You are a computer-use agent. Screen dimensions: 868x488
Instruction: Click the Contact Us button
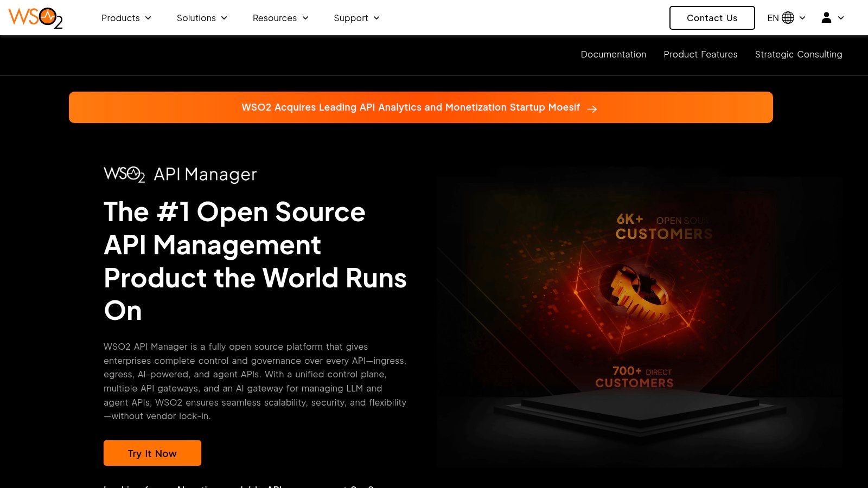coord(712,18)
